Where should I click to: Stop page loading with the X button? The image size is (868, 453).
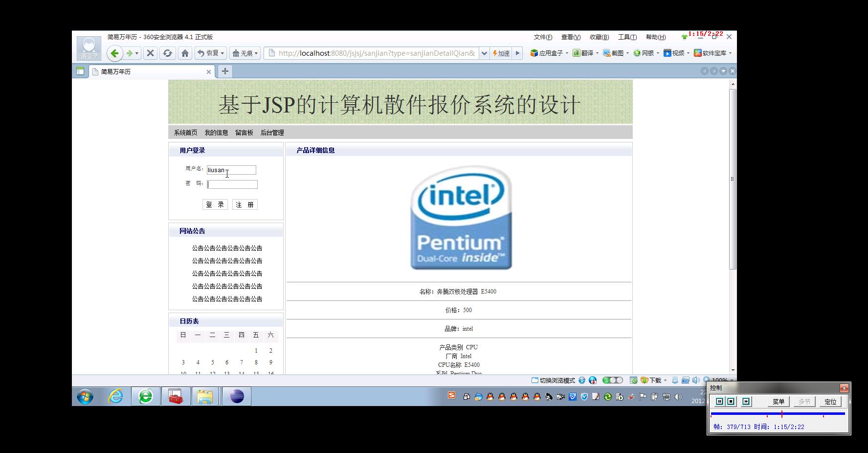click(x=151, y=53)
